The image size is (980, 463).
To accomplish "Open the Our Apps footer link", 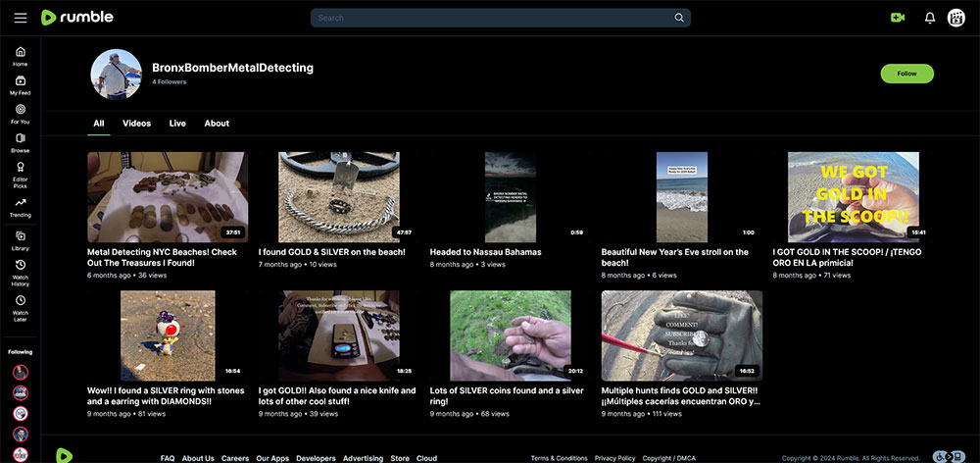I will pyautogui.click(x=272, y=459).
